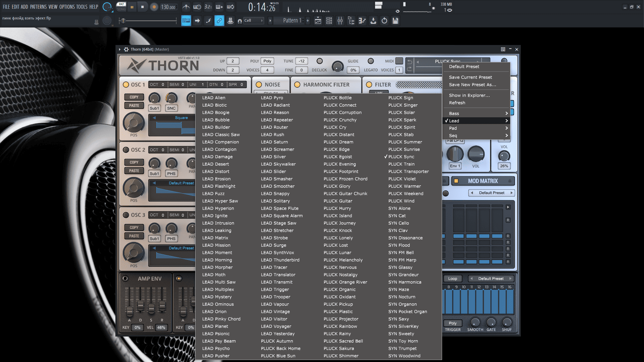Toggle the blue link-to-controller icon

[219, 21]
